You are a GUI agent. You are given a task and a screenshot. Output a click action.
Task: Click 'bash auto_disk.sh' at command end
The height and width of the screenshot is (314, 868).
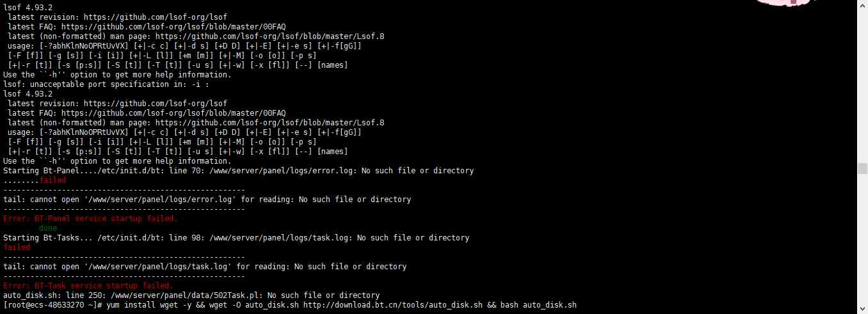pos(538,305)
